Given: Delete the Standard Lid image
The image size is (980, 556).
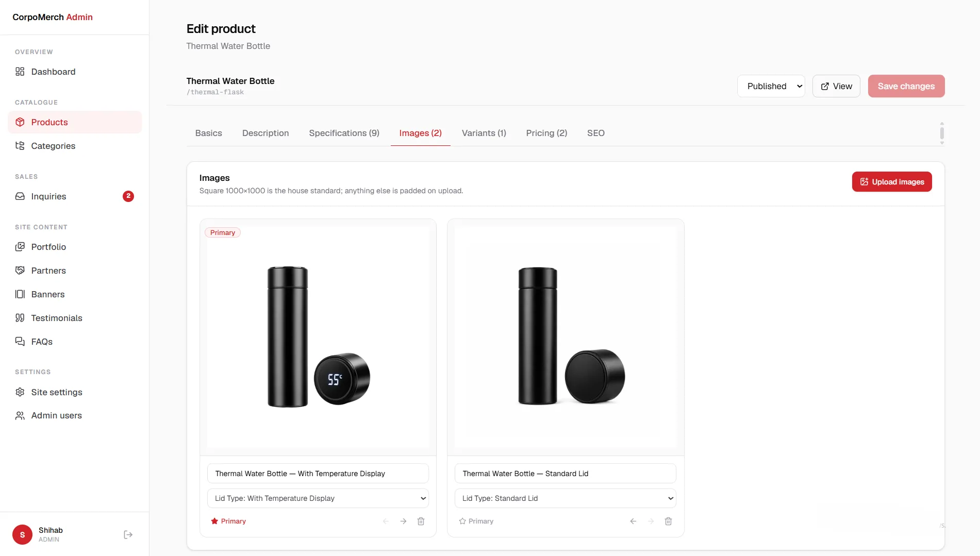Looking at the screenshot, I should [x=668, y=521].
